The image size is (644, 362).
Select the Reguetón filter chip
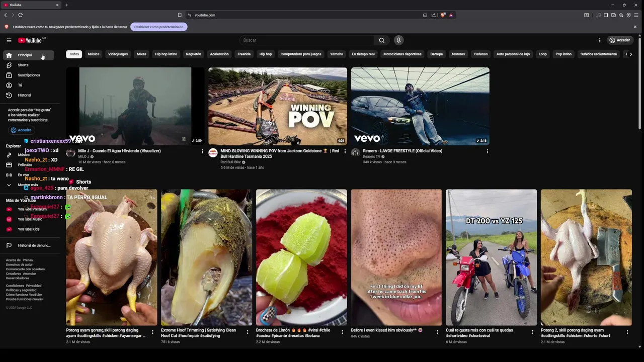point(194,54)
